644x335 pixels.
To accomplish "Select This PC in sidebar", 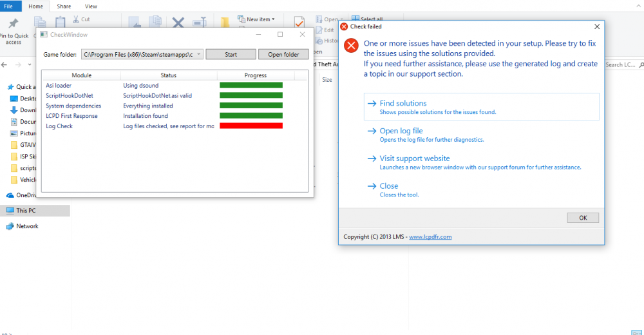I will click(35, 211).
